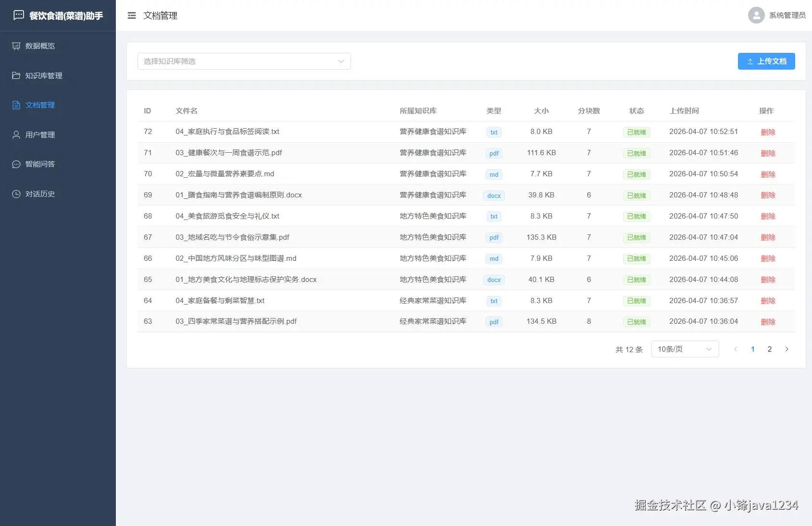This screenshot has width=812, height=526.
Task: Open the 10条/页 page size dropdown
Action: click(685, 349)
